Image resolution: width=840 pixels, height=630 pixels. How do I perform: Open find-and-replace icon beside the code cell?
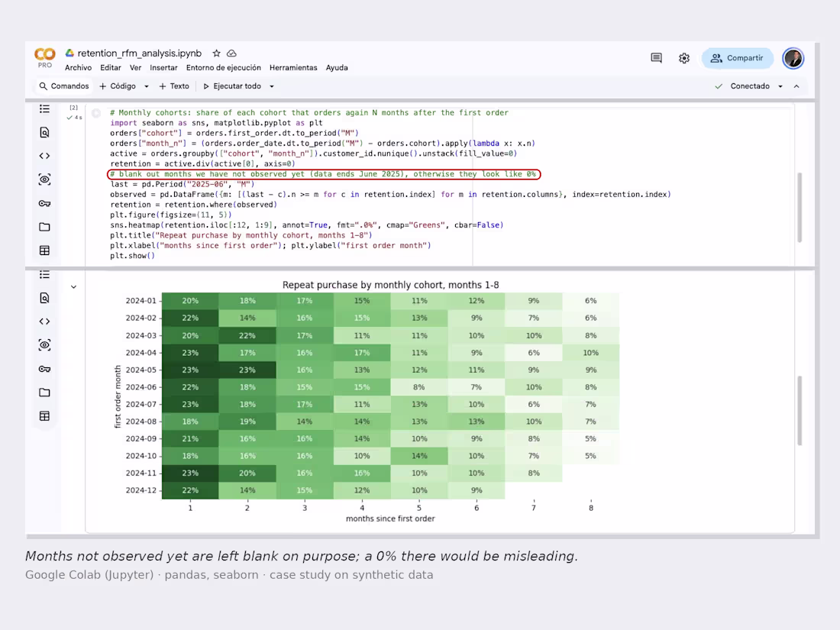[x=44, y=132]
